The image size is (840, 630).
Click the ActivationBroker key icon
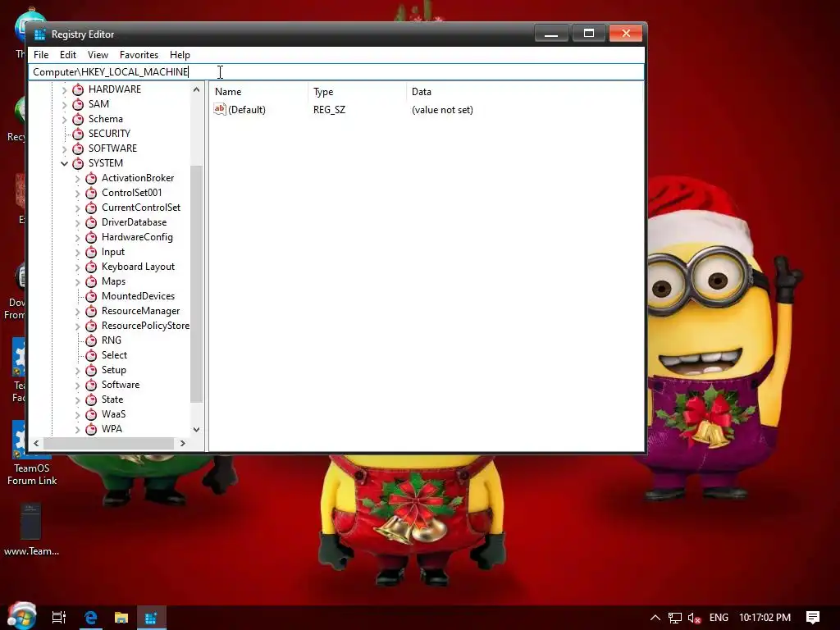(92, 178)
